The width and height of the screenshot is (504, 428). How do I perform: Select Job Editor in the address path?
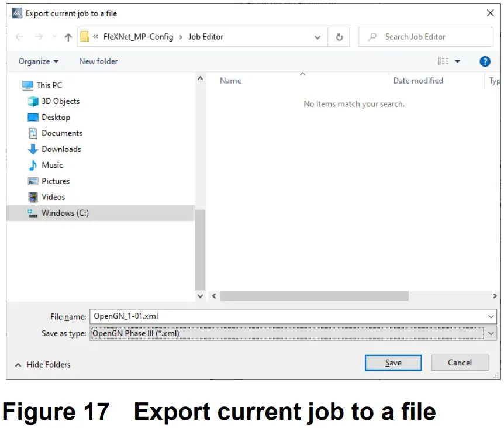206,37
